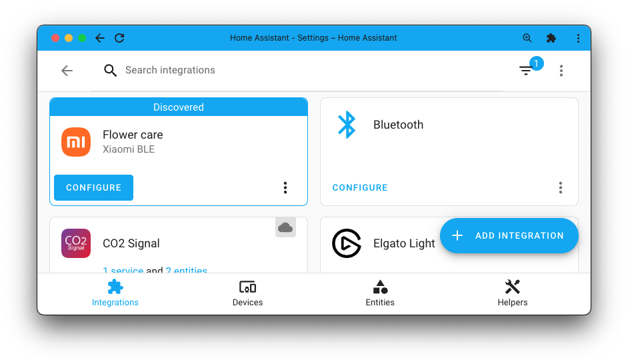Switch to the Devices tab
The height and width of the screenshot is (364, 628).
point(247,293)
